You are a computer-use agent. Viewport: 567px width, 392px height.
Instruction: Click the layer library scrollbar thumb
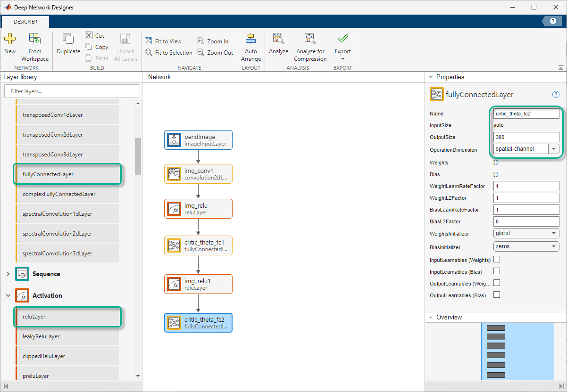[138, 156]
